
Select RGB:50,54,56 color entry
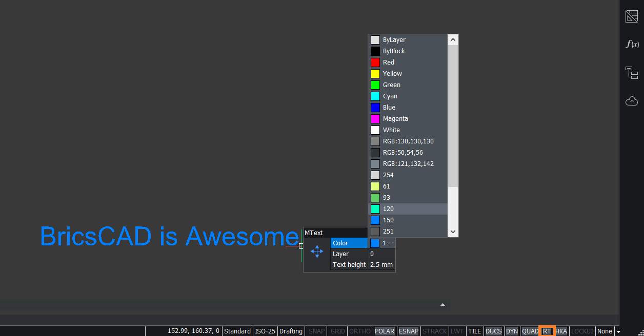[408, 153]
